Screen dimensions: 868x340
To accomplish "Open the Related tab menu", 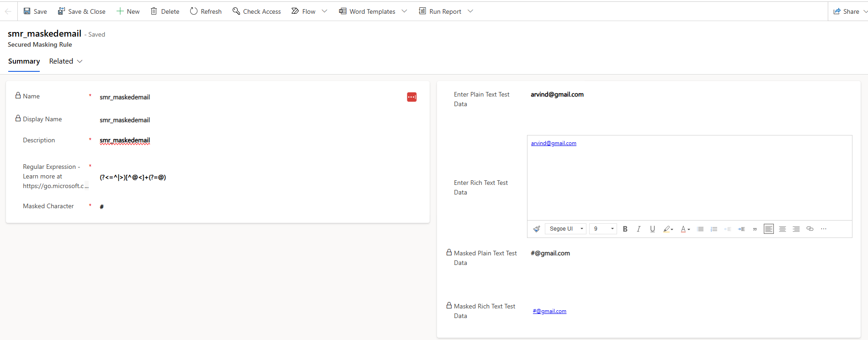I will point(66,61).
